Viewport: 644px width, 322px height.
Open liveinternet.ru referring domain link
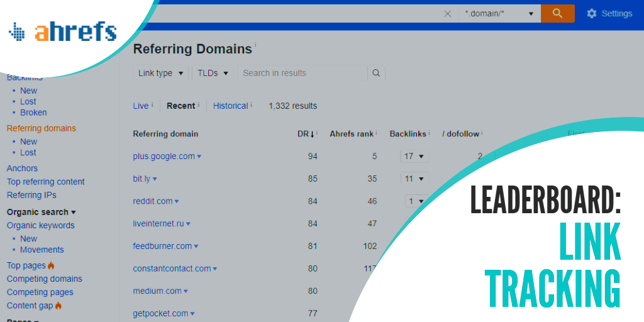coord(158,224)
